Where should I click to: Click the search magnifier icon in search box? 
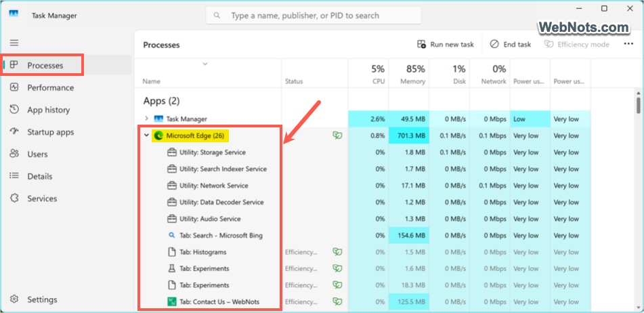217,16
